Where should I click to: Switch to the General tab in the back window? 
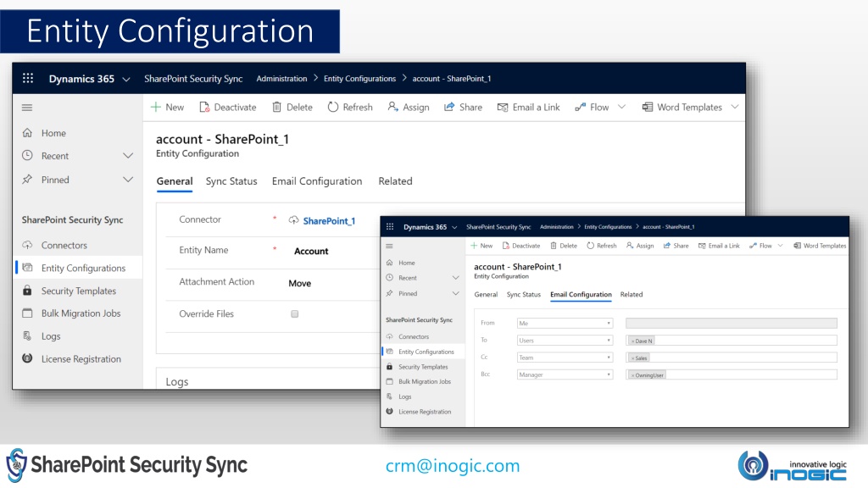[x=175, y=181]
